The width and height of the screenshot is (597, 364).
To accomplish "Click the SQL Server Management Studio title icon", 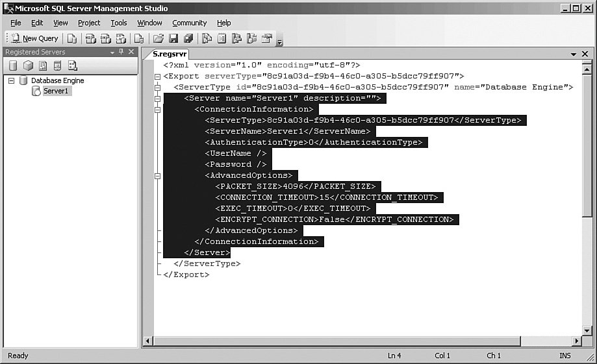I will (8, 8).
